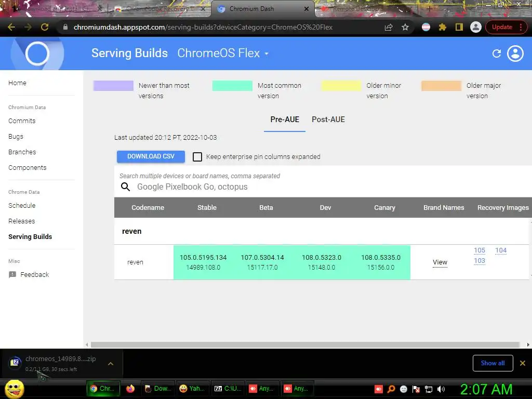Image resolution: width=532 pixels, height=399 pixels.
Task: Click the network tray icon
Action: point(429,389)
